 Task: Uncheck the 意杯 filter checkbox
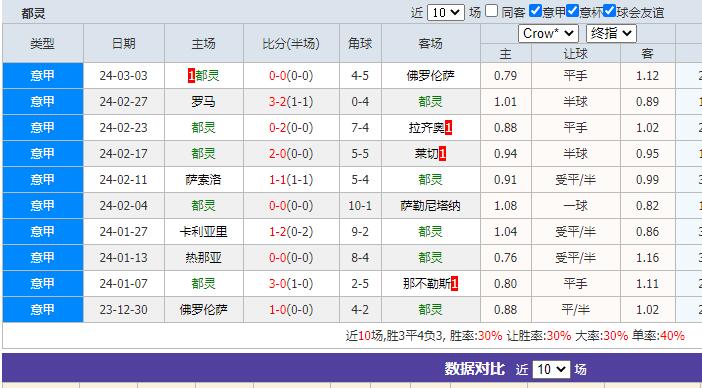coord(573,11)
